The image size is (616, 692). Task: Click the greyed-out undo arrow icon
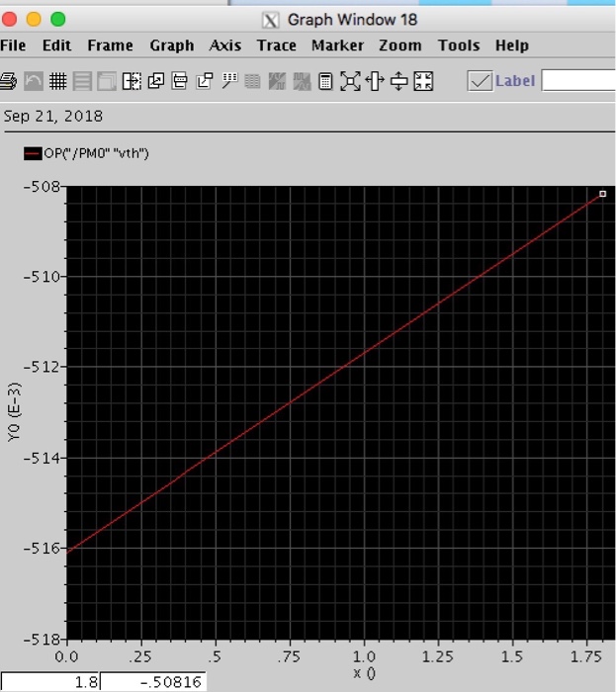click(x=34, y=81)
